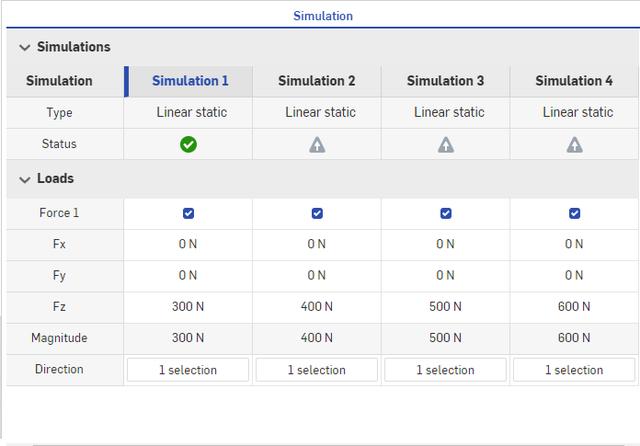Collapse the Simulations section
The height and width of the screenshot is (446, 640).
[x=24, y=47]
